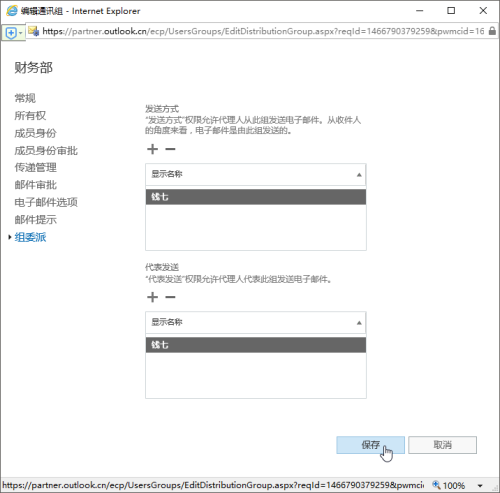Click the 保存 button
Viewport: 500px width, 493px height.
370,445
